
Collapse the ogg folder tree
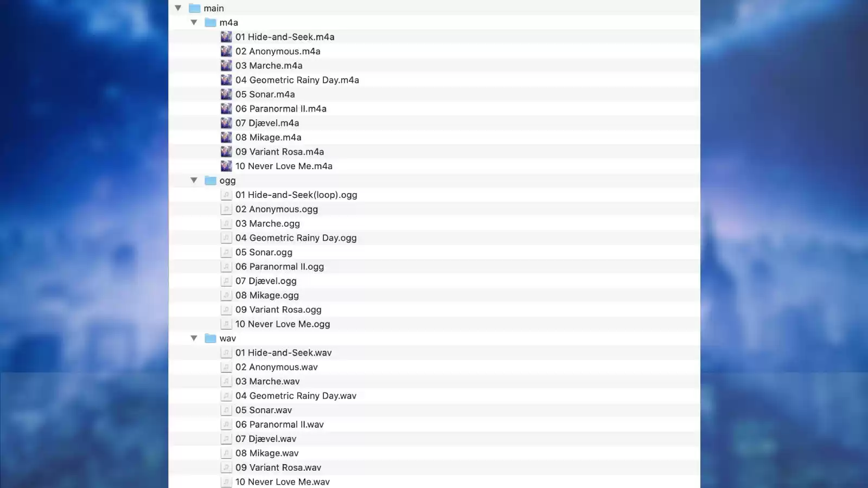point(194,180)
